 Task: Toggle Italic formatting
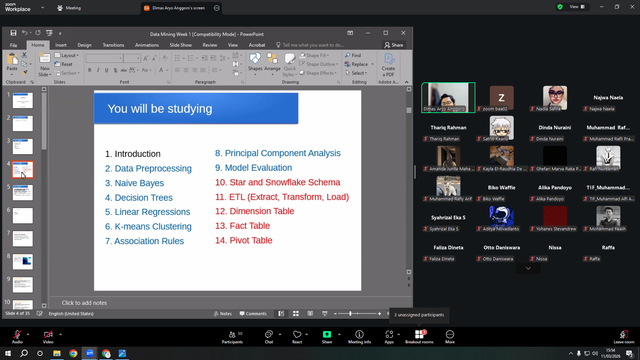click(x=98, y=70)
